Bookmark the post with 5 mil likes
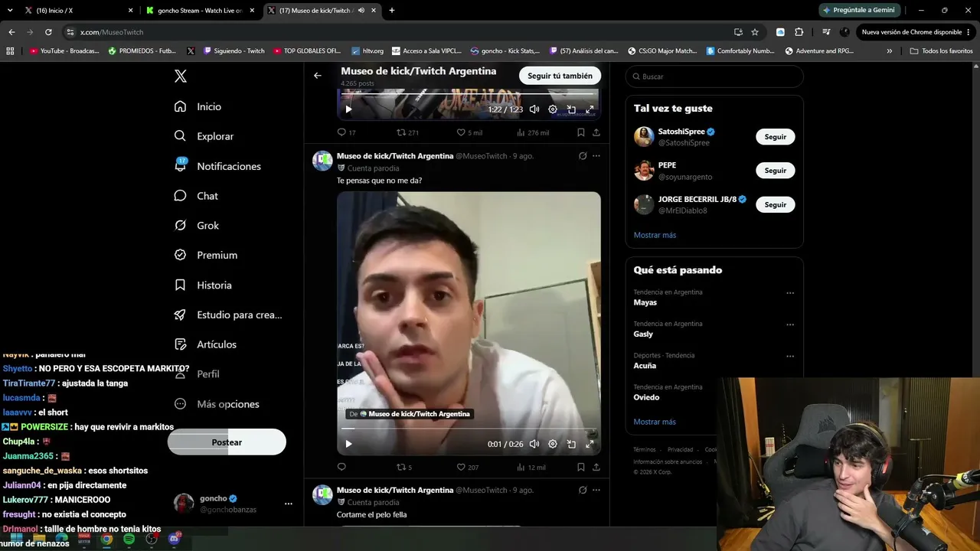Screen dimensions: 980x551 (581, 132)
